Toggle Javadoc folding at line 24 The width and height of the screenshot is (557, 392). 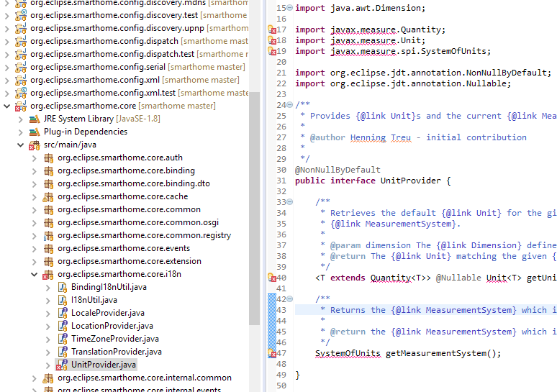289,105
